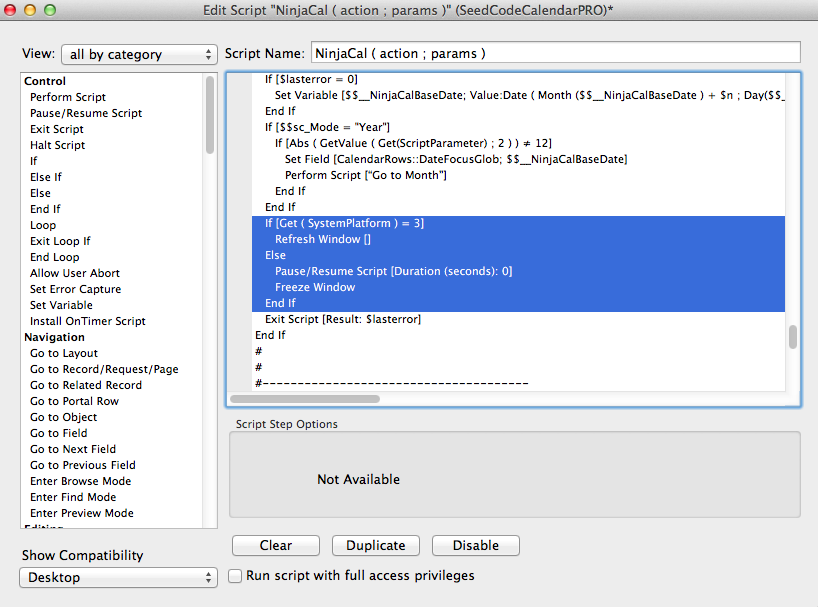
Task: Select the Install OnTimer Script step
Action: point(88,321)
